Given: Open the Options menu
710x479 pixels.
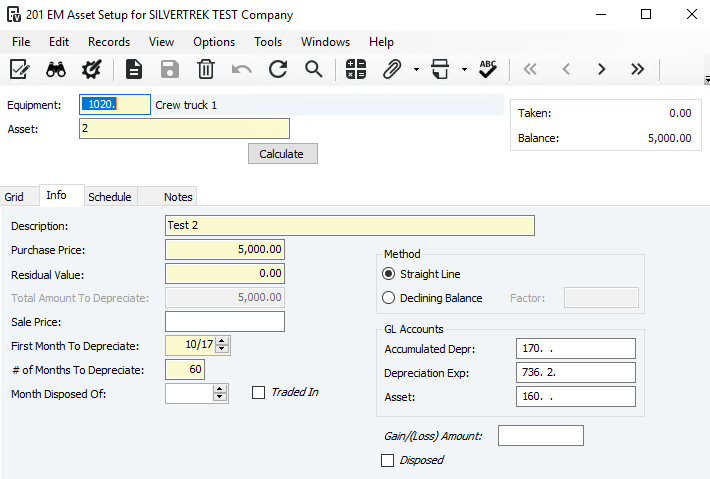Looking at the screenshot, I should click(x=214, y=42).
